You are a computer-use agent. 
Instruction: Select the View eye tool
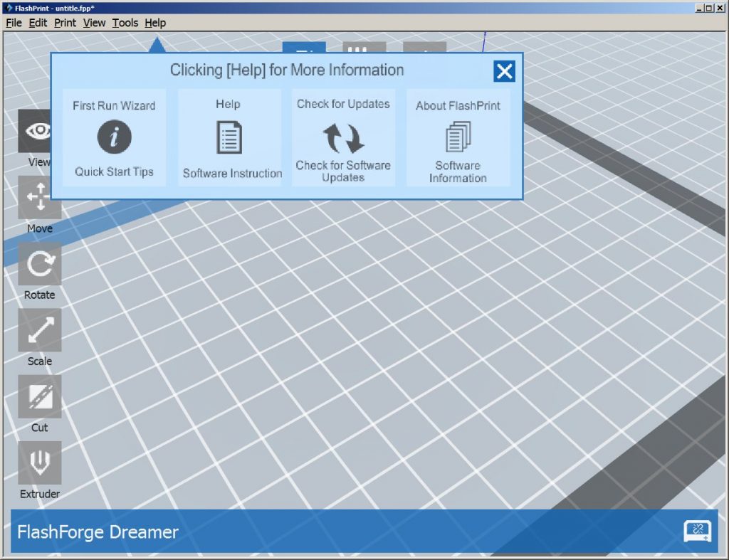coord(34,131)
